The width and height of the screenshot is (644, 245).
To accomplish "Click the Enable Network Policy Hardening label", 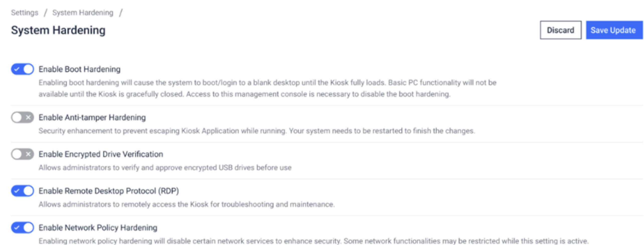I will 98,228.
